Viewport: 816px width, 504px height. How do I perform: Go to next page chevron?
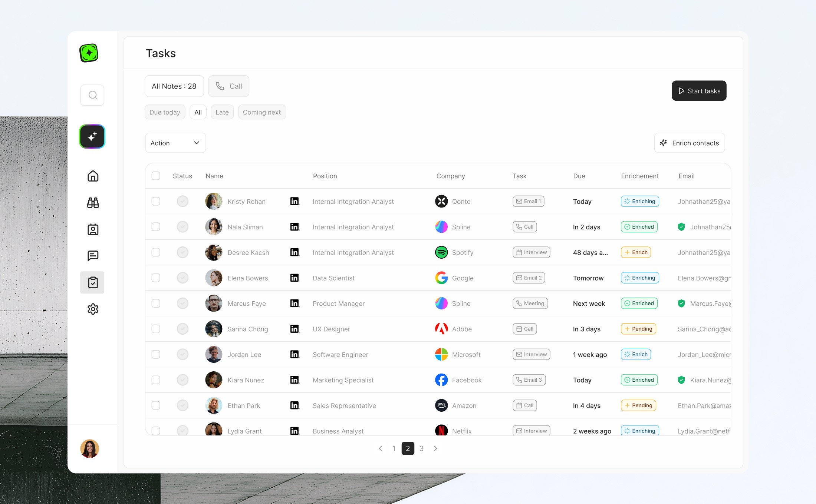[x=435, y=448]
